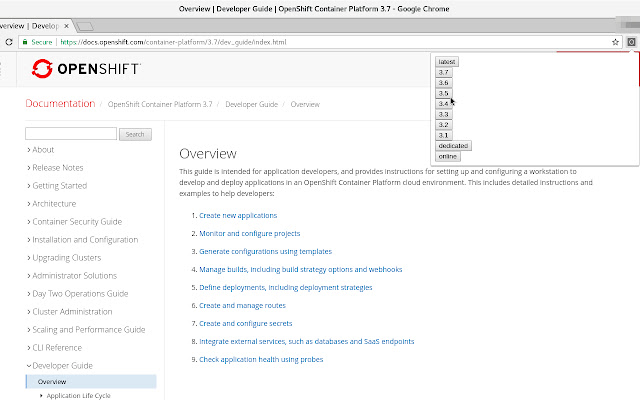Open Create and manage routes link
Screen dimensions: 640x400
(x=242, y=305)
